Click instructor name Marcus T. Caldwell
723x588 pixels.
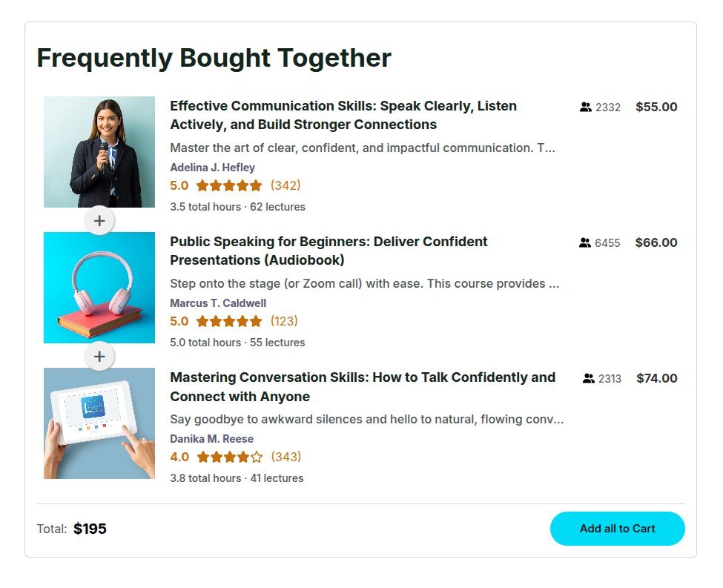click(x=218, y=303)
